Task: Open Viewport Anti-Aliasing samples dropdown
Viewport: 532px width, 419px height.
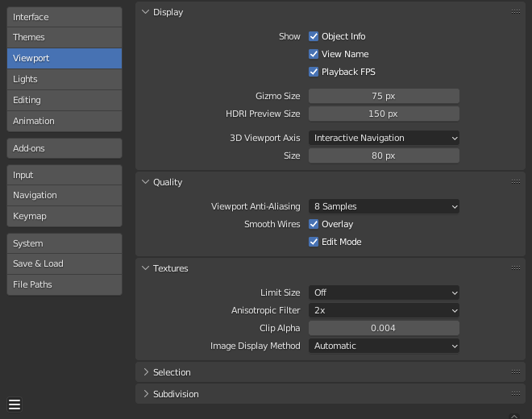Action: pyautogui.click(x=384, y=206)
